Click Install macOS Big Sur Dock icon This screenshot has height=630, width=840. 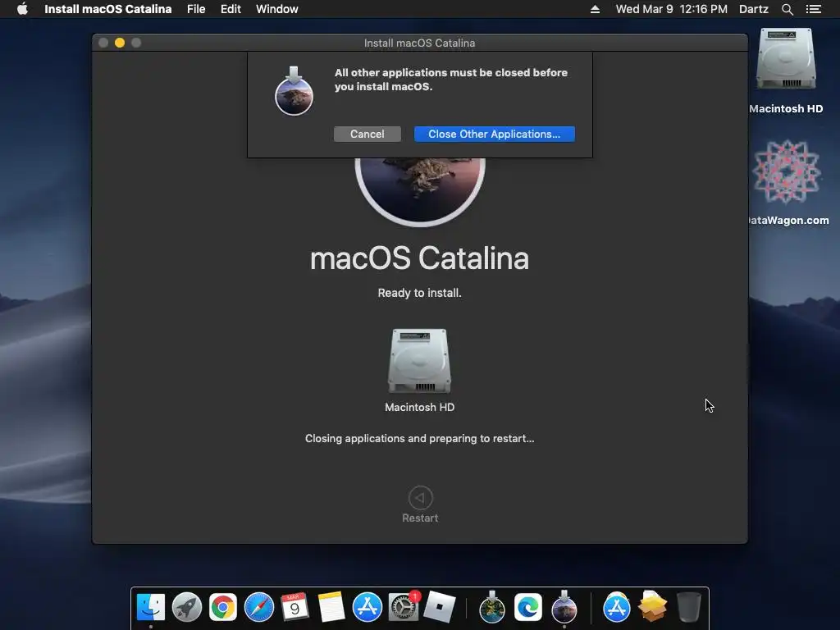tap(492, 607)
